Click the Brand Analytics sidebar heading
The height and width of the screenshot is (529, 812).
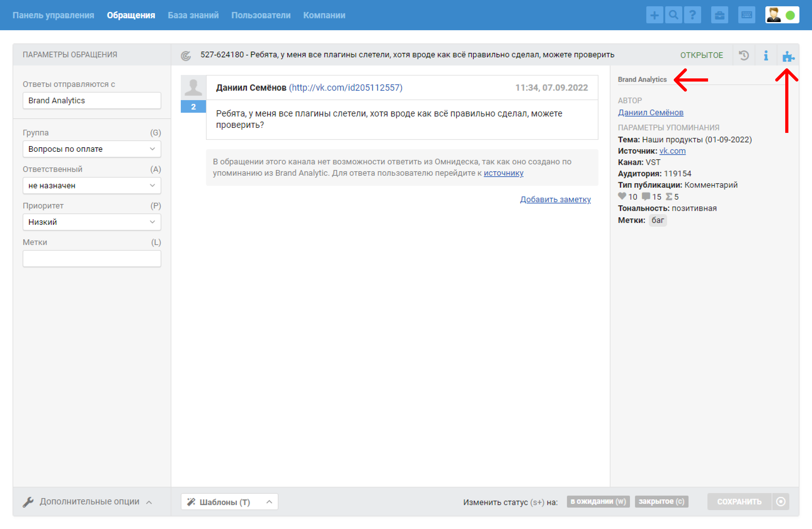tap(642, 79)
